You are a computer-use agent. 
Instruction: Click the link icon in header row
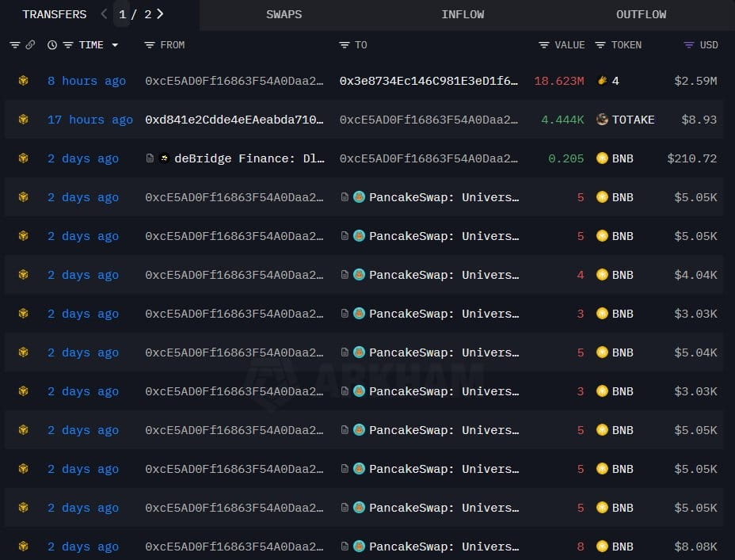pyautogui.click(x=30, y=45)
